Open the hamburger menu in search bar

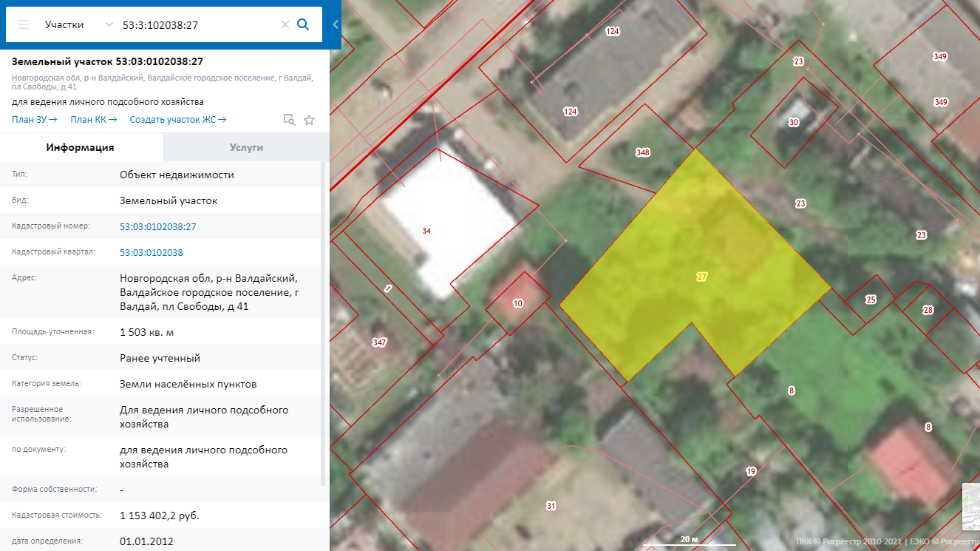coord(24,24)
